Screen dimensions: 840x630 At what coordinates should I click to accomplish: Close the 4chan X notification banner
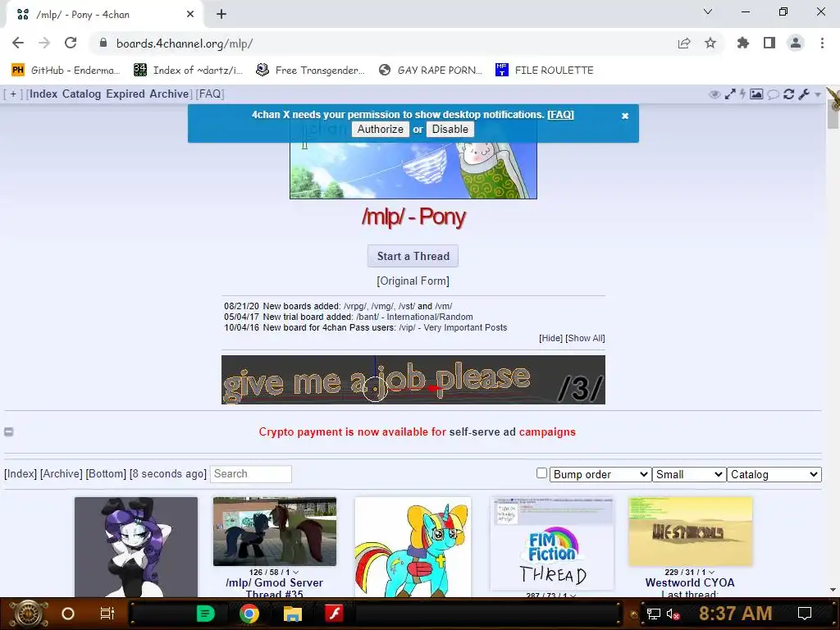624,116
